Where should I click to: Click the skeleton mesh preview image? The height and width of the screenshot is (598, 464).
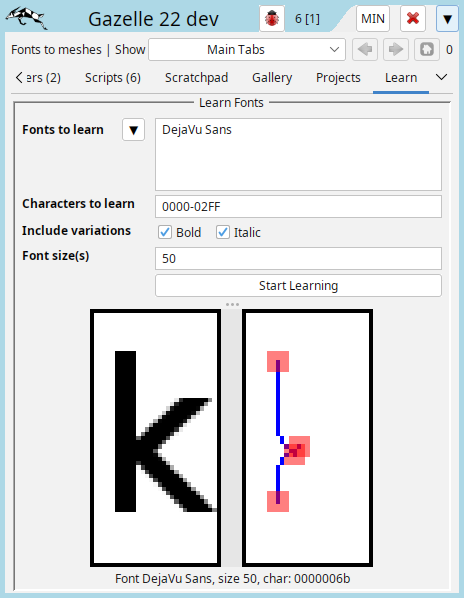click(x=307, y=437)
